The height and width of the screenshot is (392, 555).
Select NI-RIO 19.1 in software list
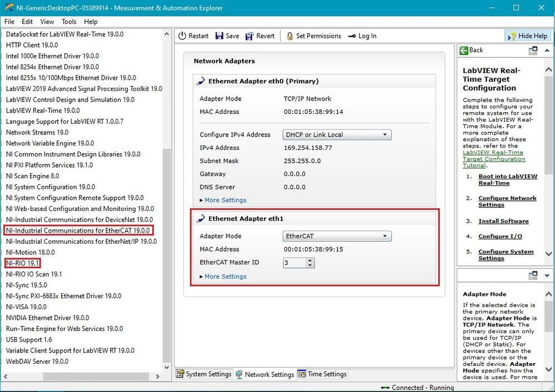click(x=22, y=263)
